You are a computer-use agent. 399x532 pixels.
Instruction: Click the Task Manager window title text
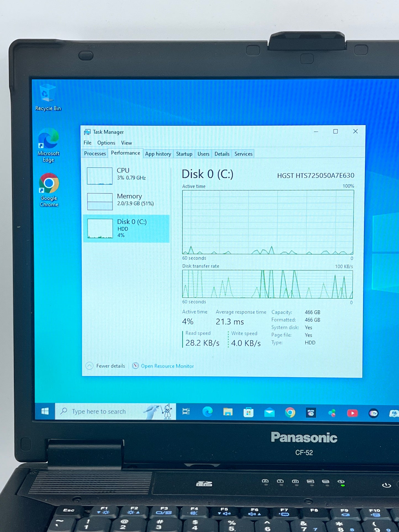108,132
